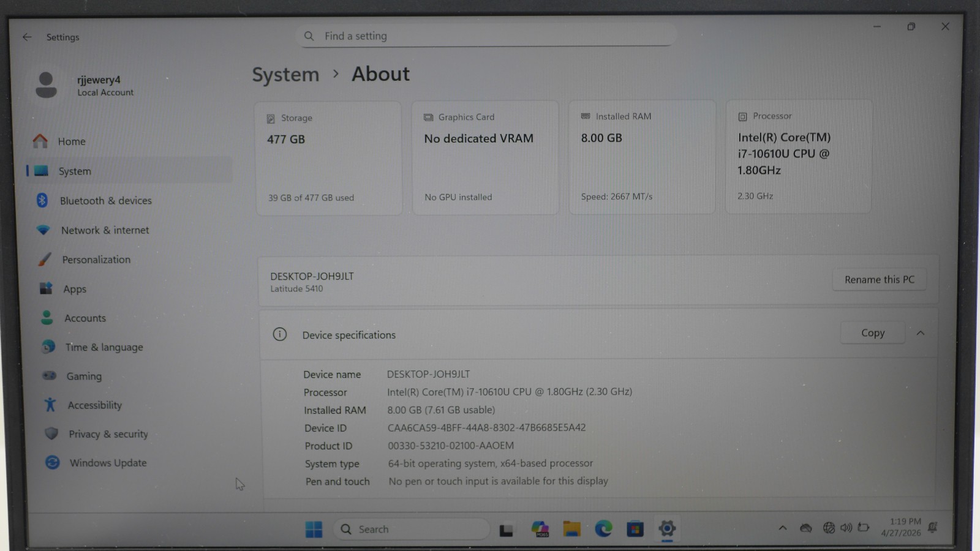
Task: Launch Microsoft Edge from taskbar
Action: pos(603,528)
